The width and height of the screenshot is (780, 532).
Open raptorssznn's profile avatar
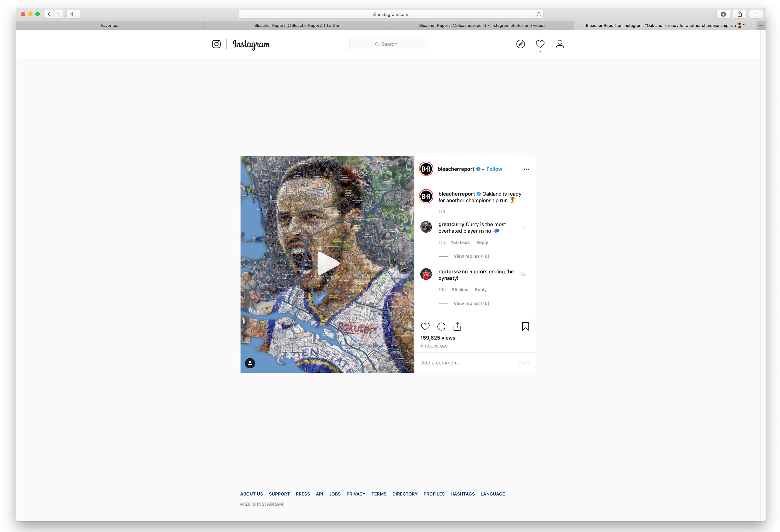(426, 274)
